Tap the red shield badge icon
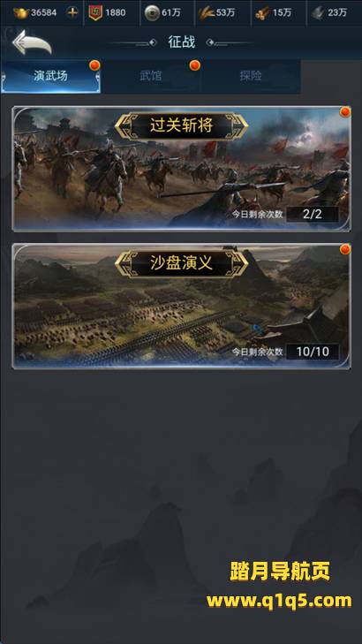The image size is (362, 644). [95, 12]
